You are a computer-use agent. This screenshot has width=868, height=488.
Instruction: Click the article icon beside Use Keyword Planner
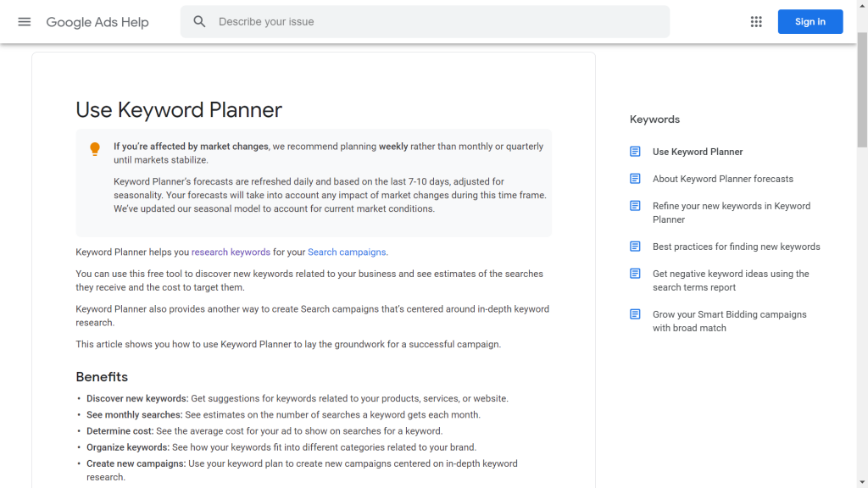[x=635, y=151]
